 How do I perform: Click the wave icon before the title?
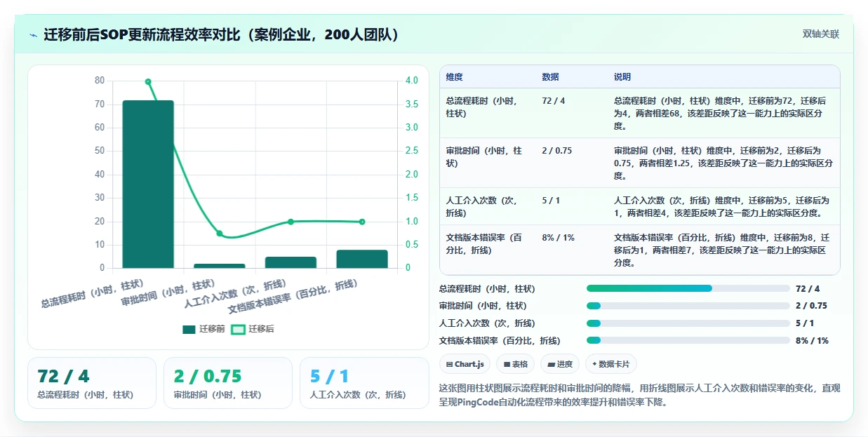click(34, 34)
